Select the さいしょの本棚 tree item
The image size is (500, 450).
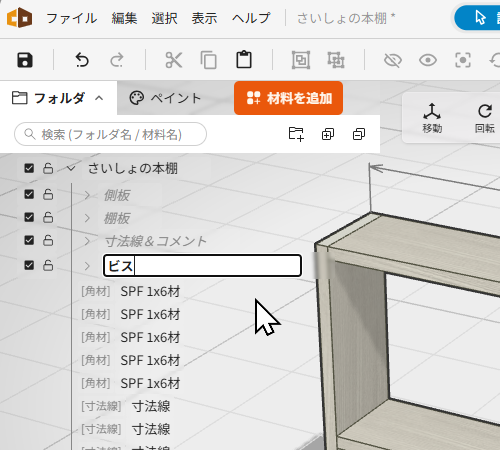[132, 168]
